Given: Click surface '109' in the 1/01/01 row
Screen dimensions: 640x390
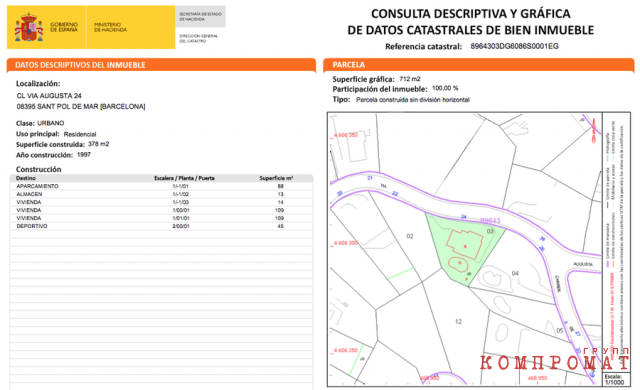Looking at the screenshot, I should [x=279, y=218].
